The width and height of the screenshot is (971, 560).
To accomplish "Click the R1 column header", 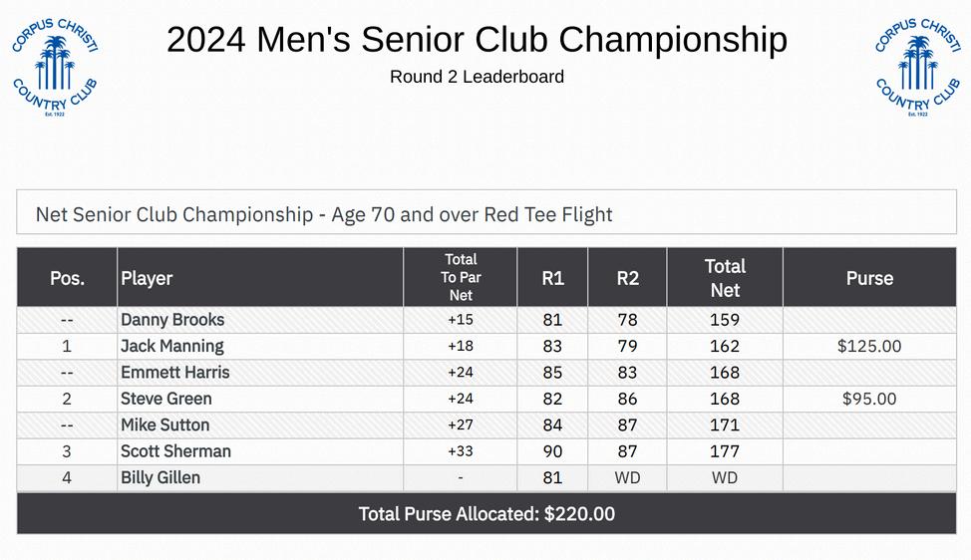I will coord(552,278).
